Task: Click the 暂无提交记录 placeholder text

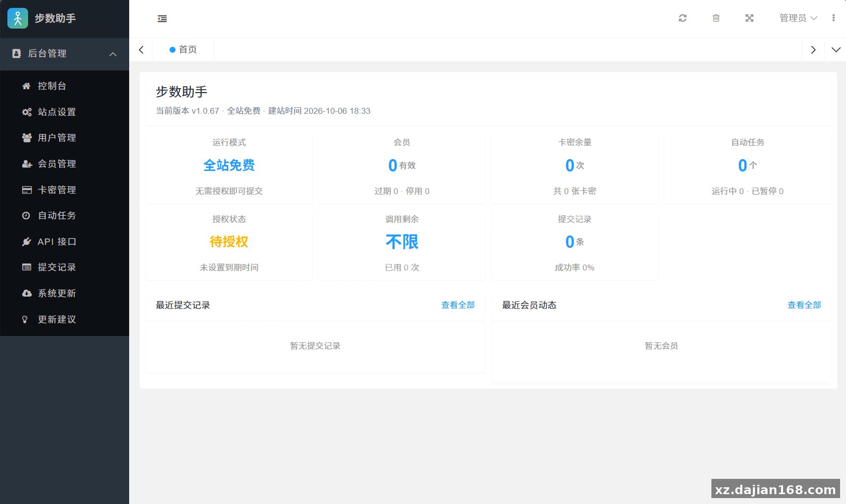Action: pyautogui.click(x=315, y=346)
